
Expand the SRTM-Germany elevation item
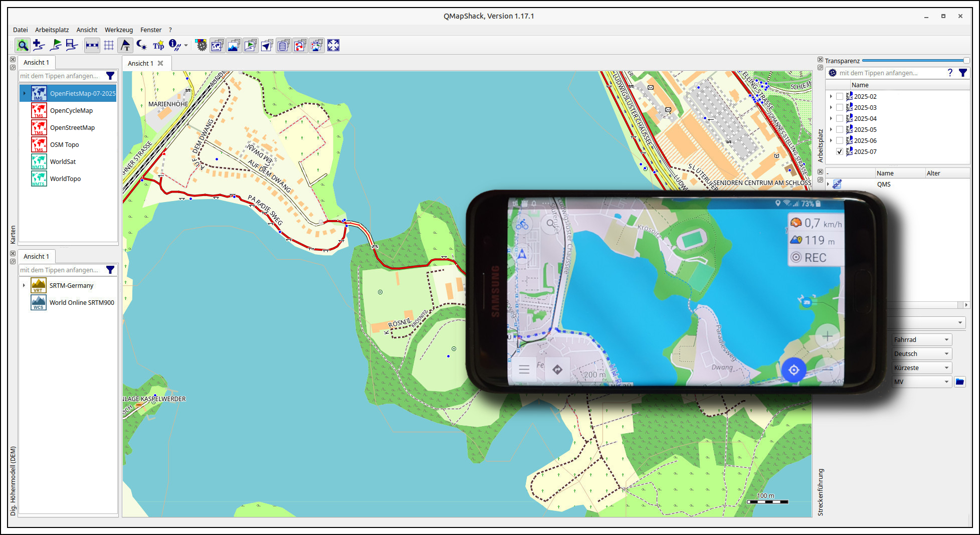click(24, 285)
